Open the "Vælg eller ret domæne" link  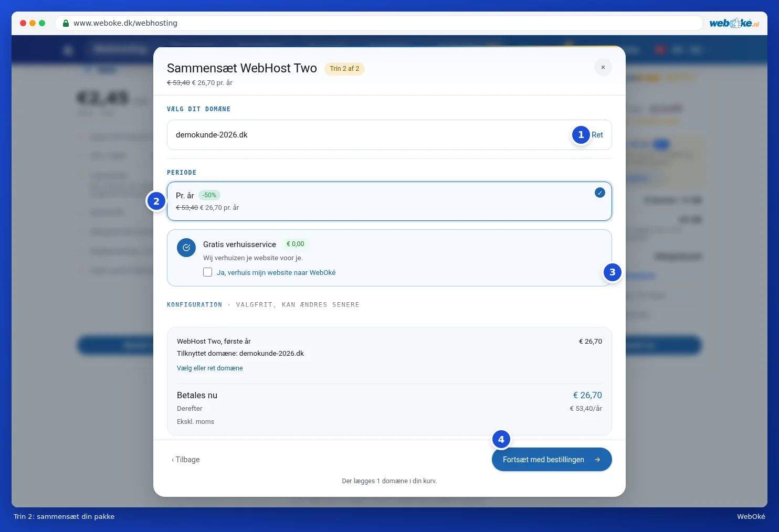click(210, 368)
